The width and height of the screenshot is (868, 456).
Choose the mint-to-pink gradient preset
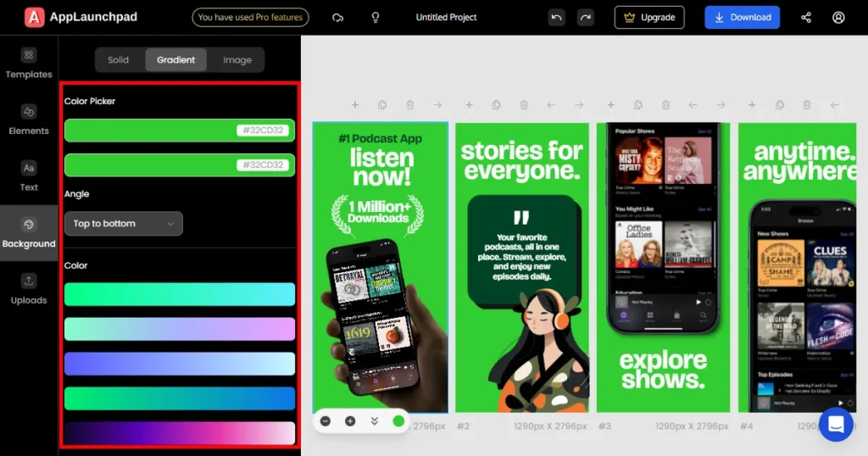[180, 329]
